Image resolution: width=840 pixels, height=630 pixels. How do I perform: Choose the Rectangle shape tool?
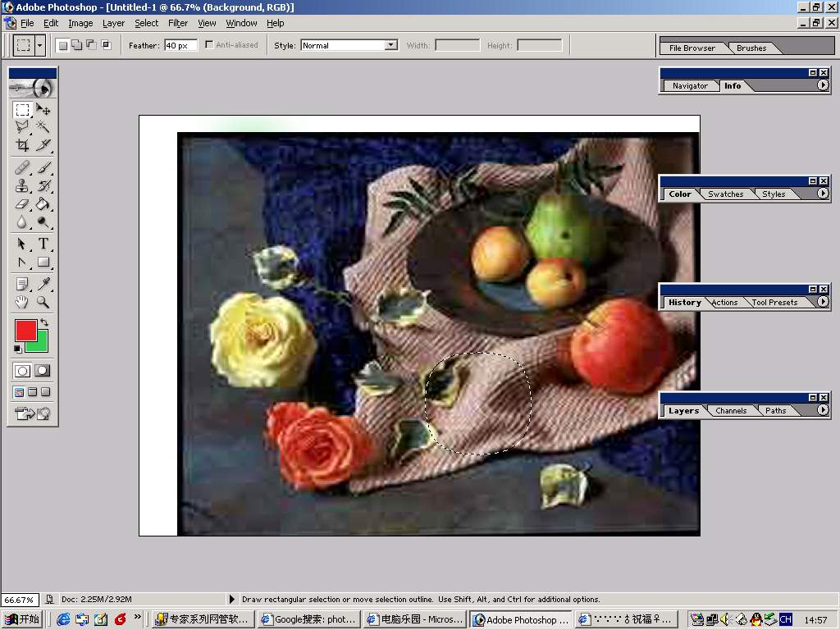43,262
